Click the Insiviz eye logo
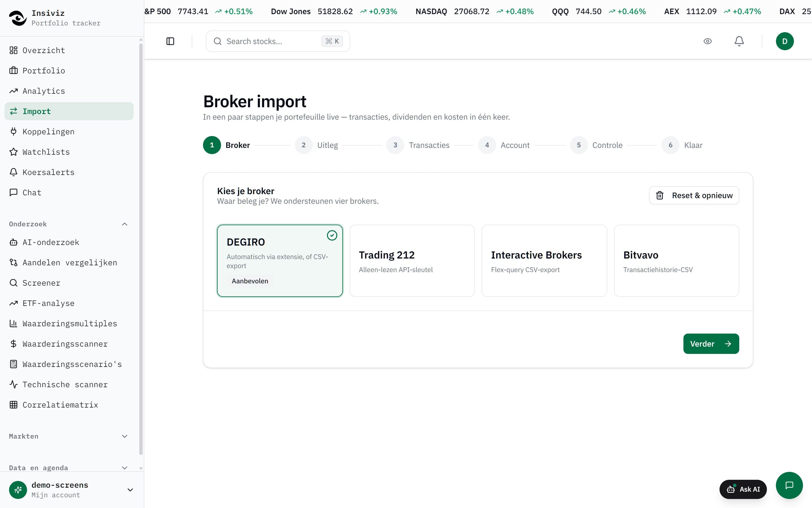The height and width of the screenshot is (508, 812). [17, 18]
